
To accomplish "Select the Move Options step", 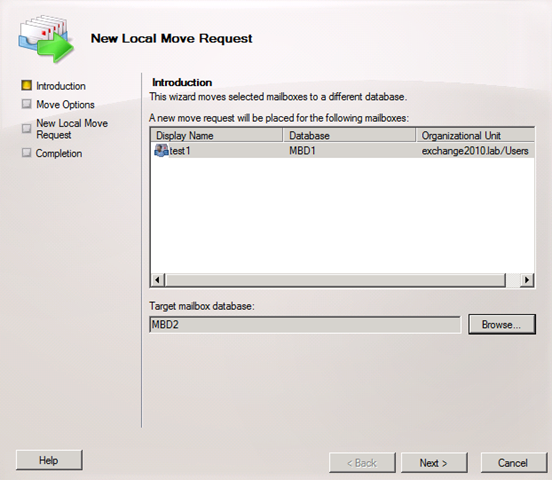I will tap(65, 105).
